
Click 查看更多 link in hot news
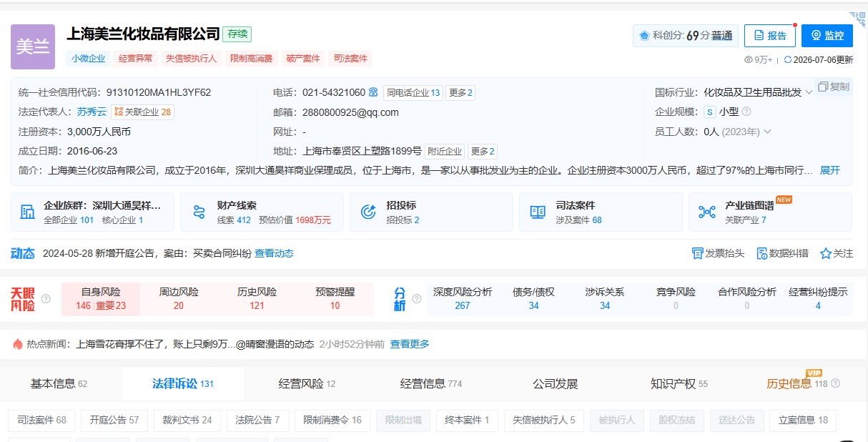(410, 344)
